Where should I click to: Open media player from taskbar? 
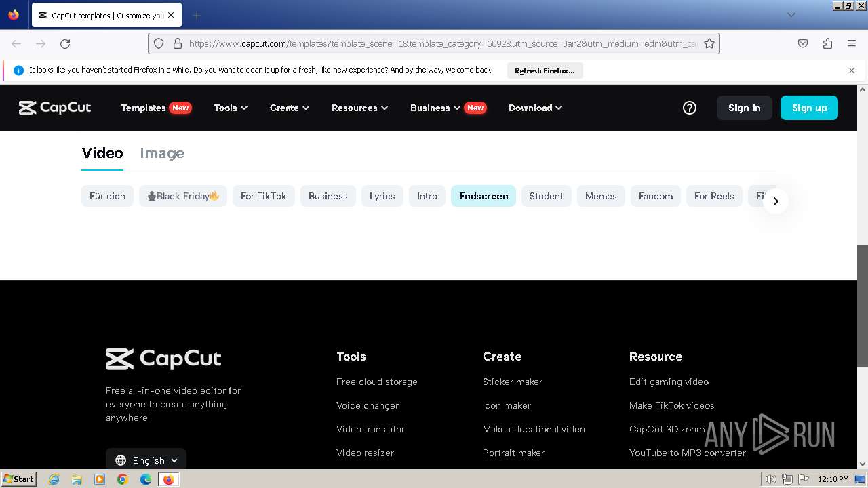tap(100, 479)
